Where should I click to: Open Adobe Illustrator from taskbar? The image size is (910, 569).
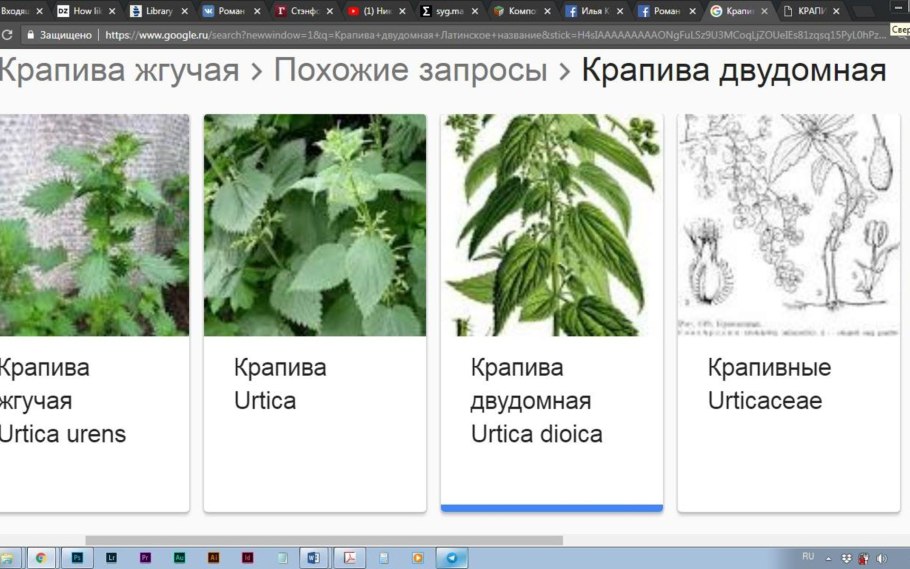(x=213, y=558)
